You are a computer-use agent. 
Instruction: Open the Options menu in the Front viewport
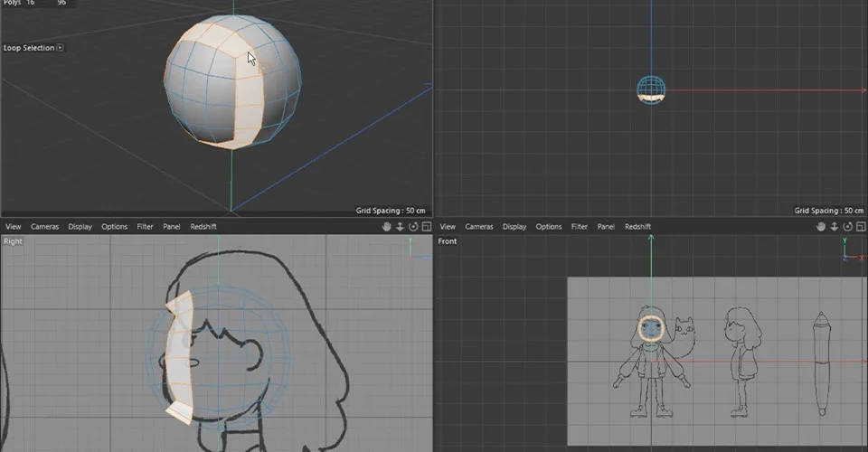549,227
